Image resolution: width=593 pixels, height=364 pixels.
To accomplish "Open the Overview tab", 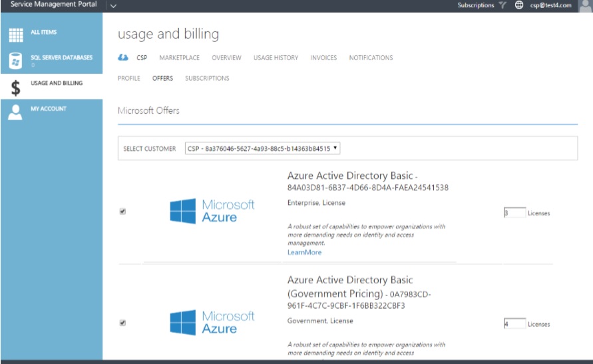I will point(226,58).
